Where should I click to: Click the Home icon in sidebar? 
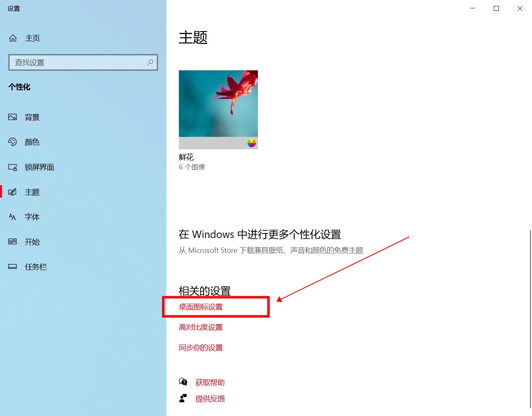tap(13, 38)
